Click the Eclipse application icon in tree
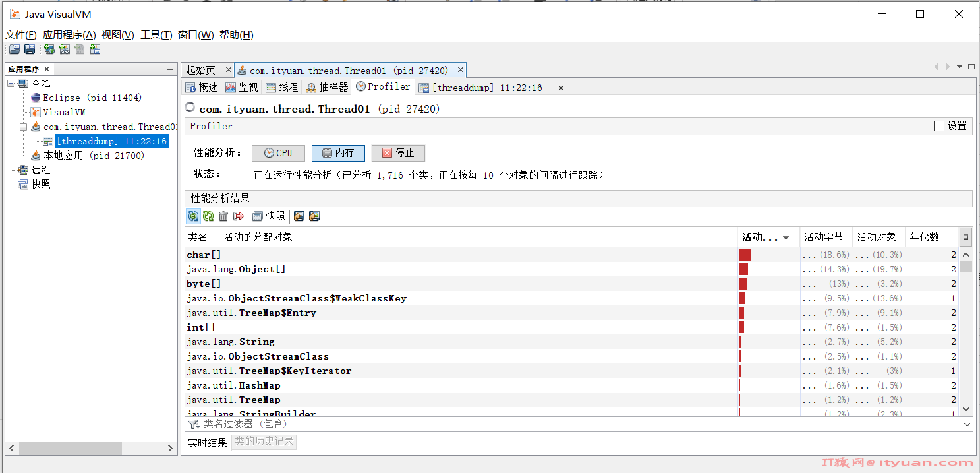 click(x=36, y=98)
